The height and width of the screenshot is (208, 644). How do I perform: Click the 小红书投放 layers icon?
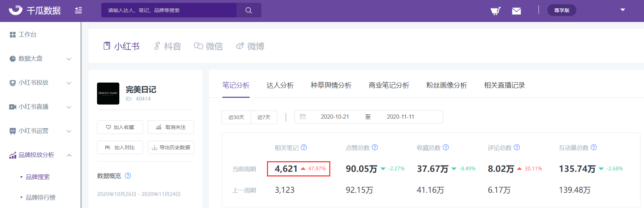(13, 83)
